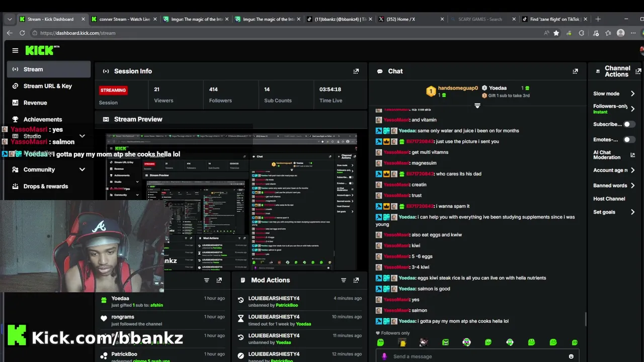
Task: Pop out the Channel Actions panel
Action: pyautogui.click(x=638, y=71)
